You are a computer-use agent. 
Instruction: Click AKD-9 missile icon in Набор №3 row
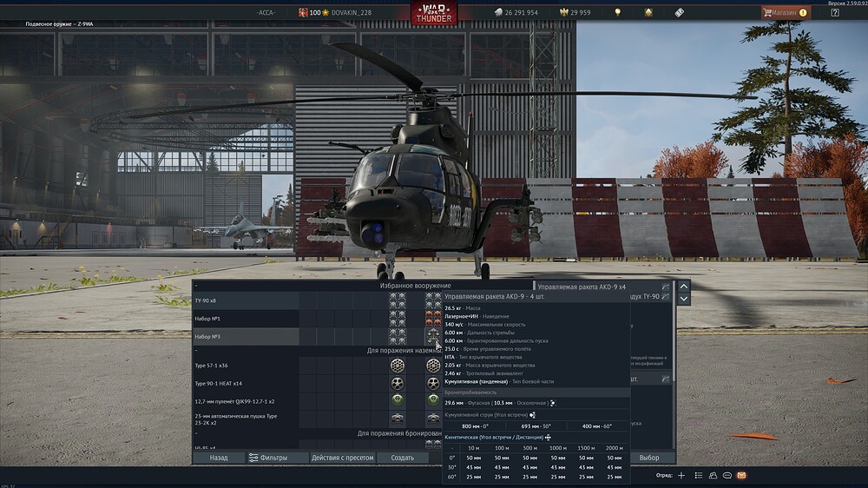click(x=433, y=336)
